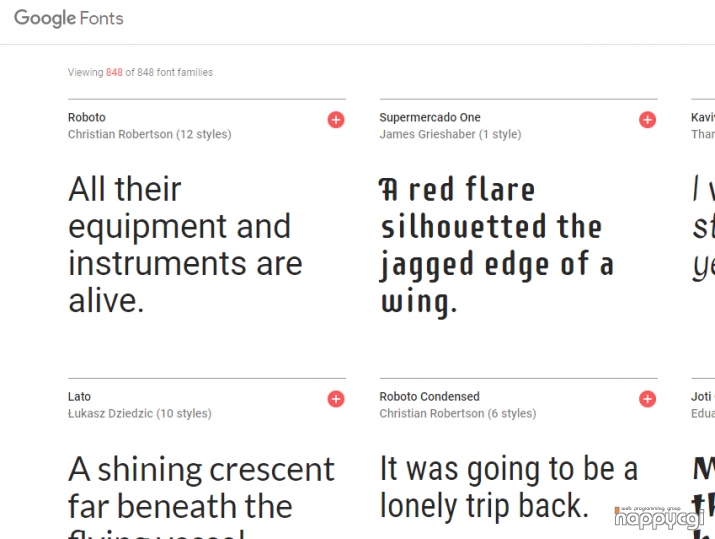The width and height of the screenshot is (715, 539).
Task: Add Lato font with red plus
Action: 336,399
